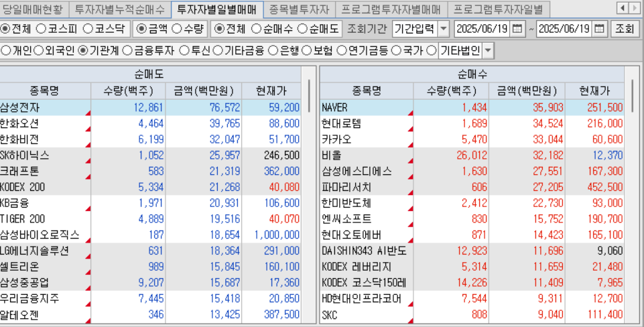Select NAVER row in 순매수 table

[x=472, y=108]
